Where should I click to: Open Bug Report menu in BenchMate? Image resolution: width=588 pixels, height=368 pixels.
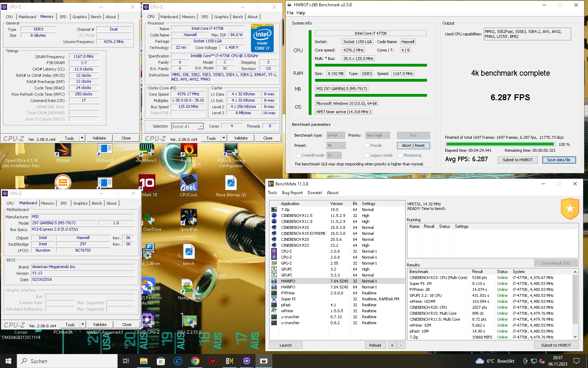(292, 193)
